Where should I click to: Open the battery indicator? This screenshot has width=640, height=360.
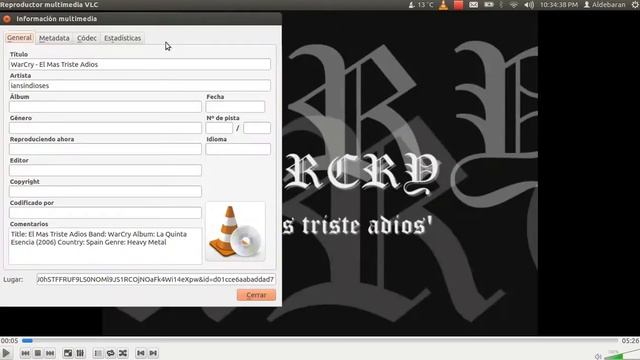tap(489, 5)
